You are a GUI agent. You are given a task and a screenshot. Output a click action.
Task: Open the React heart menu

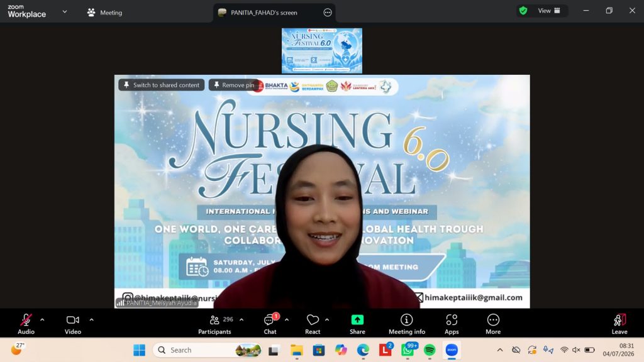pos(313,324)
